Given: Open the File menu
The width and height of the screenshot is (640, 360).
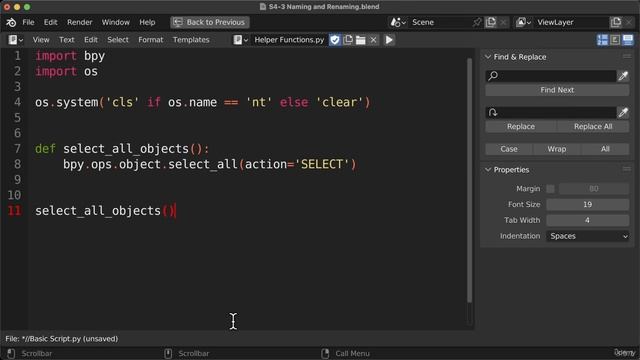Looking at the screenshot, I should pos(28,22).
